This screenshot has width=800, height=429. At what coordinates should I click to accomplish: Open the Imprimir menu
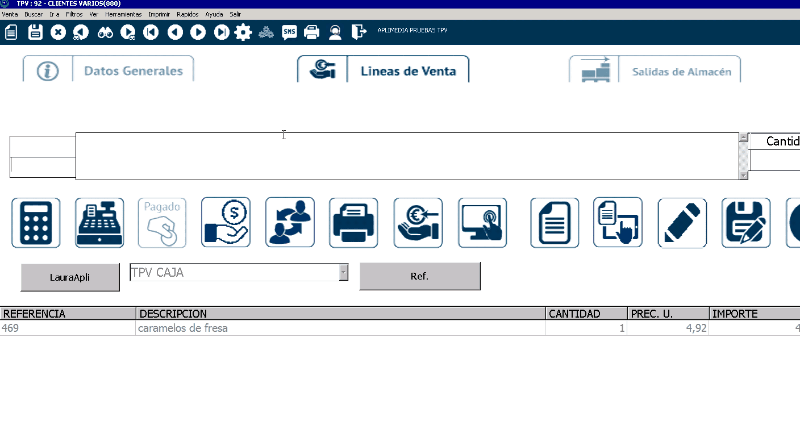click(157, 16)
